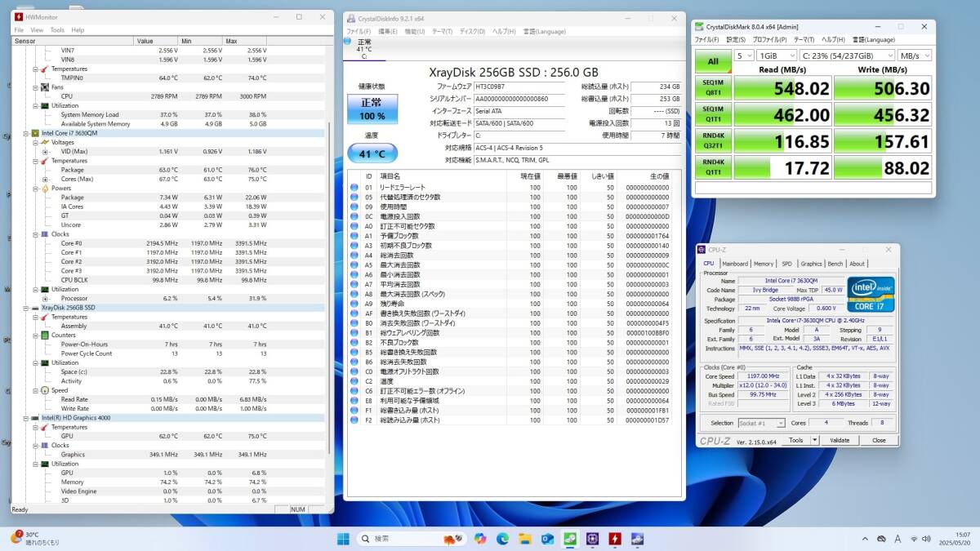Screen dimensions: 980x551
Task: Open Copilot from the taskbar
Action: coord(479,539)
